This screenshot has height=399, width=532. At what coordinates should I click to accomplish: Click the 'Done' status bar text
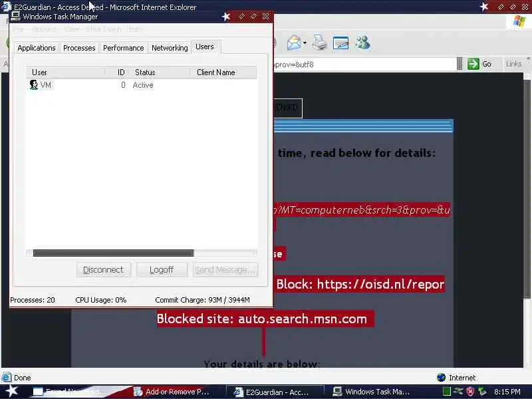coord(23,378)
